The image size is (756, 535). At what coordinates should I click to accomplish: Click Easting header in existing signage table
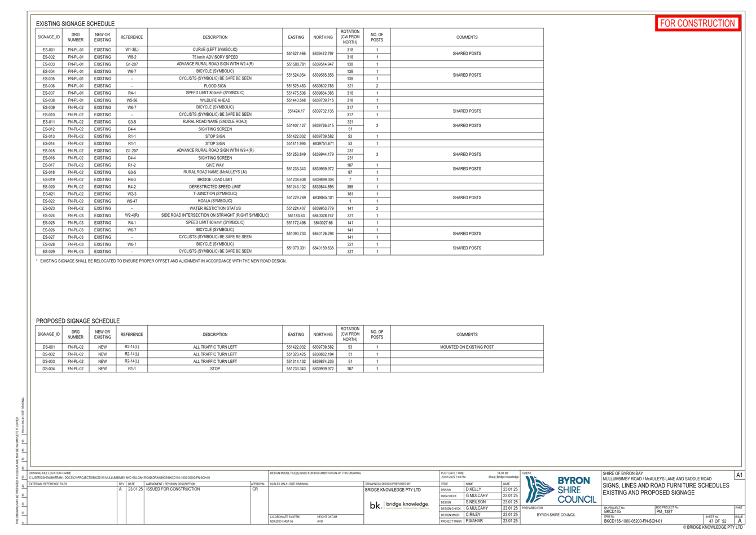[x=296, y=37]
